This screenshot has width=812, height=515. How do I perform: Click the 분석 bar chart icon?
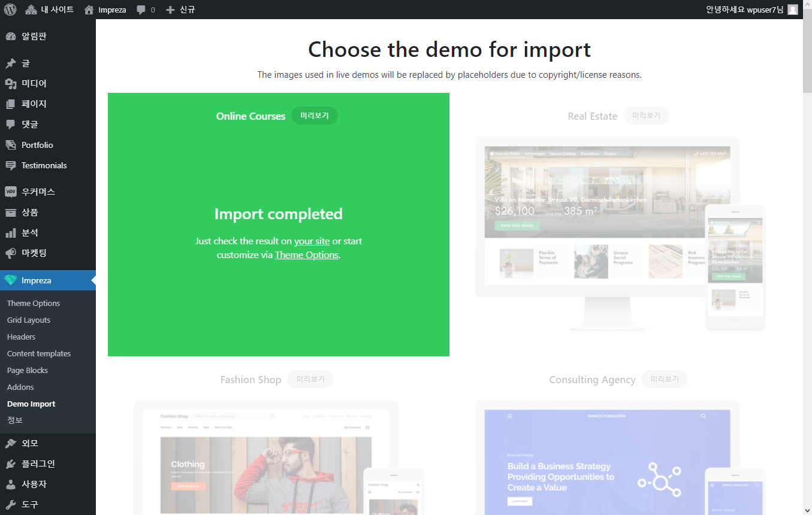11,232
